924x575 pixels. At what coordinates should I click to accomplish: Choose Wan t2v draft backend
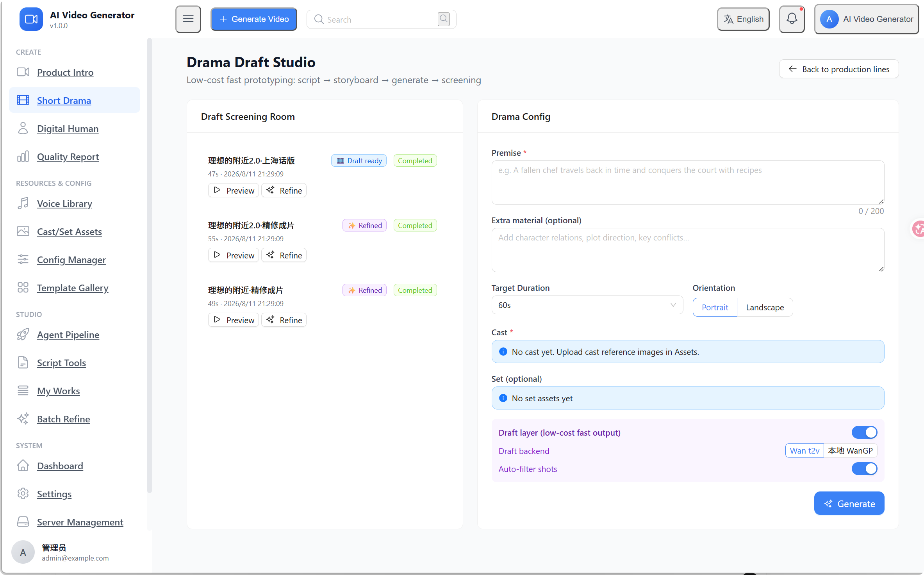coord(804,450)
